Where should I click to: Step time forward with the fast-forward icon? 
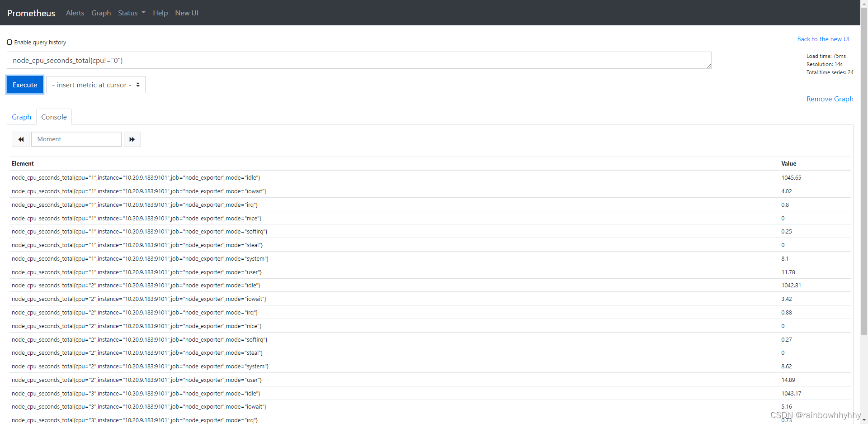click(132, 139)
